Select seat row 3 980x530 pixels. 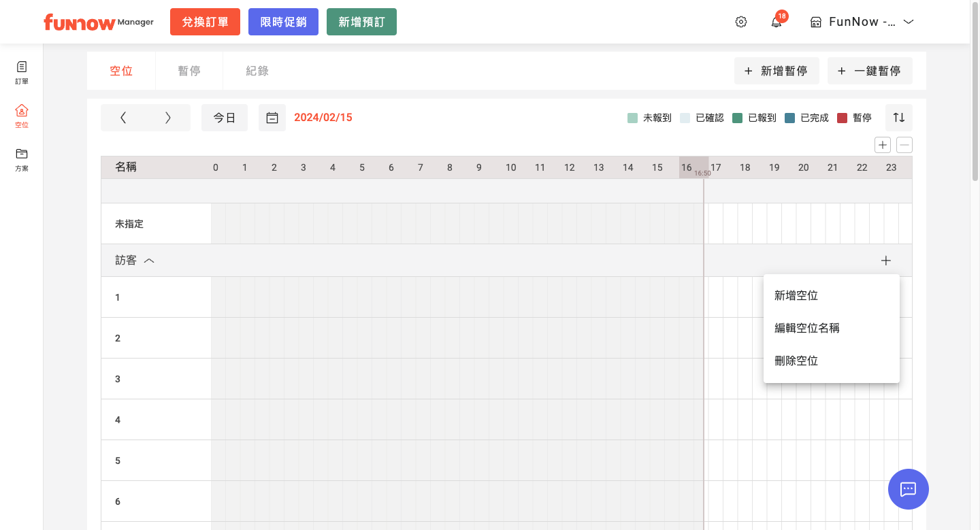(x=118, y=379)
